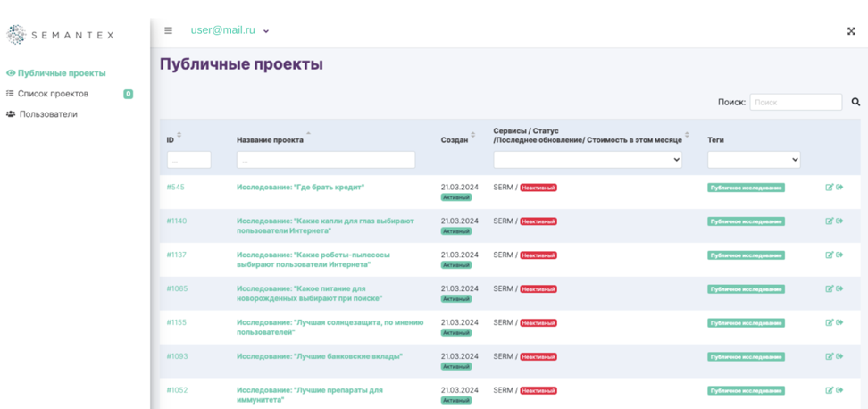Focus the Название проекта filter field
The height and width of the screenshot is (409, 868).
point(326,159)
